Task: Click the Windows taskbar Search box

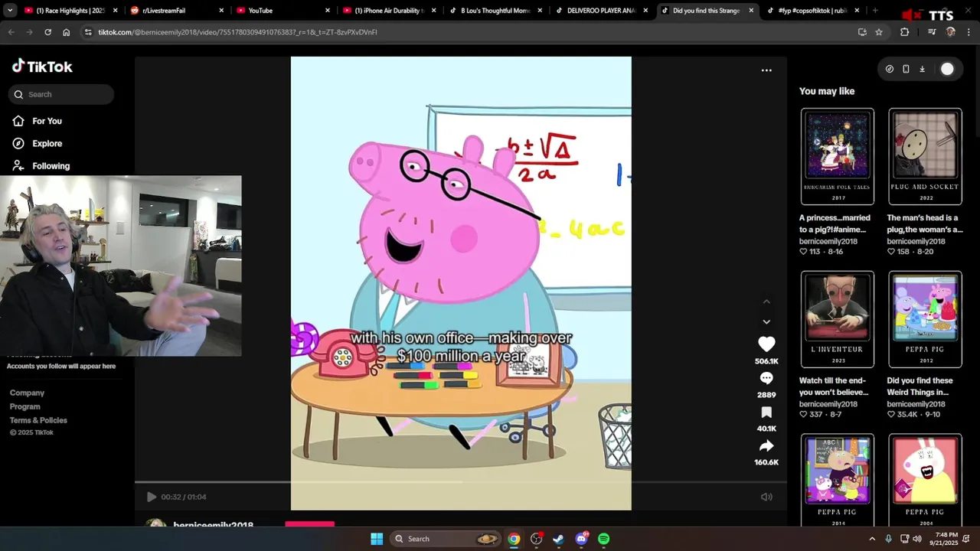Action: click(x=446, y=539)
